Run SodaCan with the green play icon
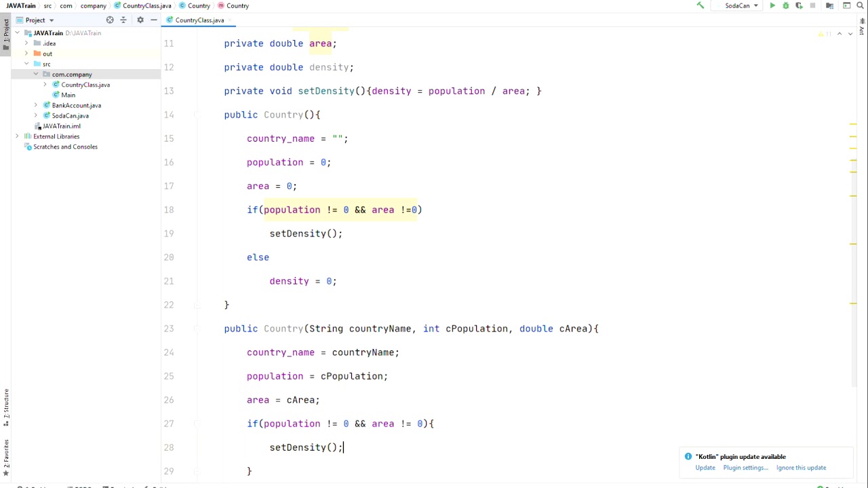The height and width of the screenshot is (488, 868). [772, 5]
